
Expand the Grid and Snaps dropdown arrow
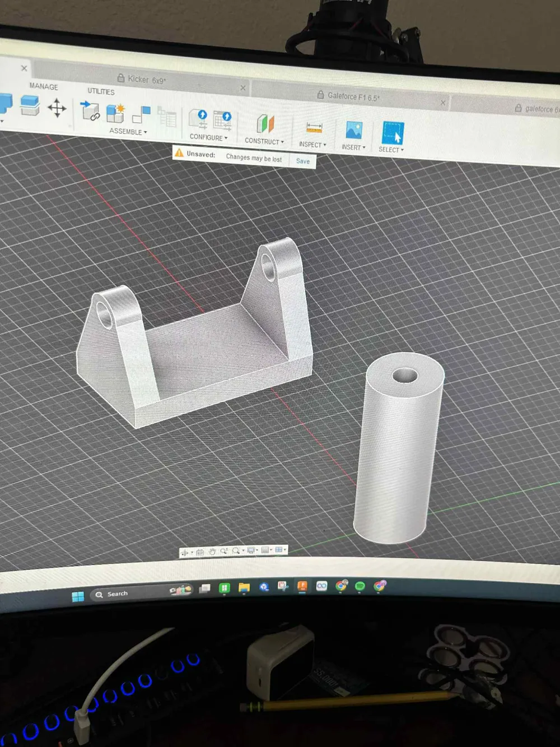(x=271, y=550)
